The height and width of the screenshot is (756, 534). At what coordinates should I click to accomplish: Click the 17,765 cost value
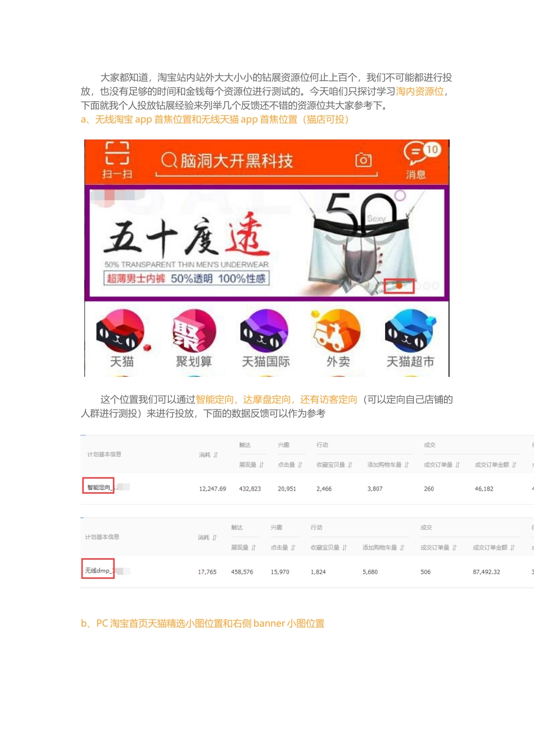207,572
